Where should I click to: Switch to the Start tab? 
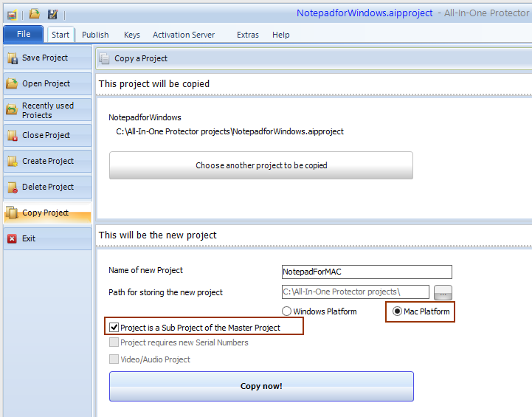61,35
